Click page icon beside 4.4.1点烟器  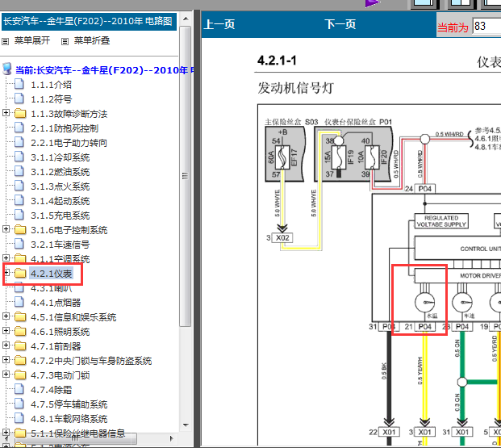pos(19,302)
